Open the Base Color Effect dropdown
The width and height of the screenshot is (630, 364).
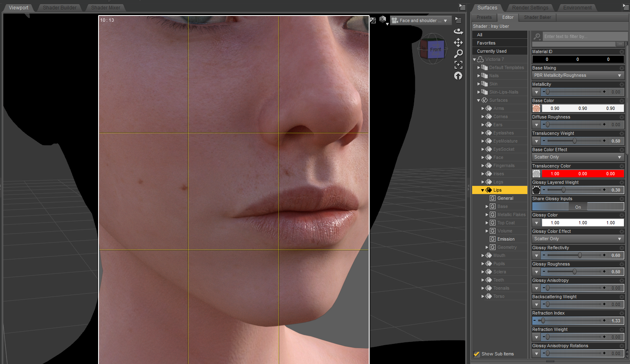578,157
